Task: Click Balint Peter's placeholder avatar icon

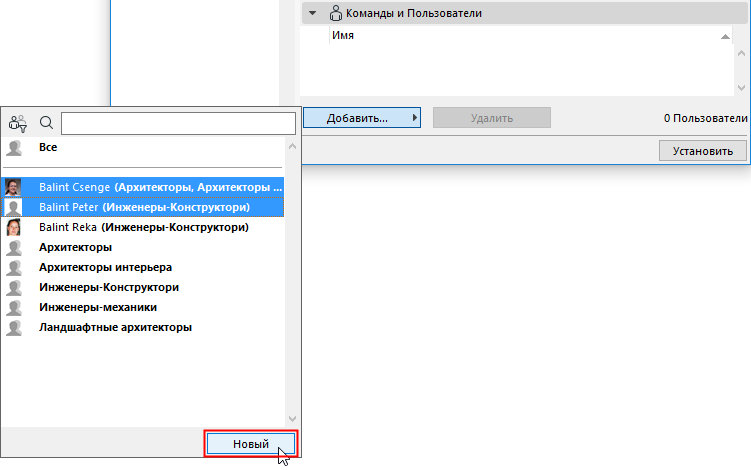Action: point(13,207)
